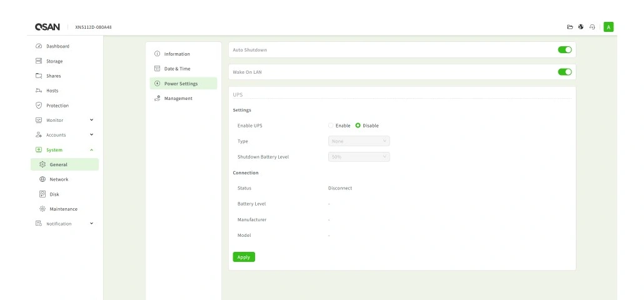The width and height of the screenshot is (644, 300).
Task: Click the QSAN logo
Action: 48,27
